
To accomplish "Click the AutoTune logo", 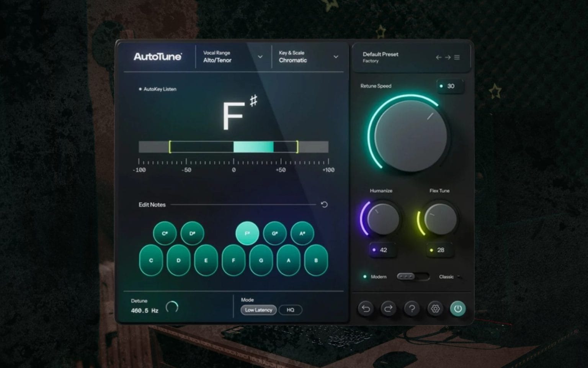I will coord(158,57).
